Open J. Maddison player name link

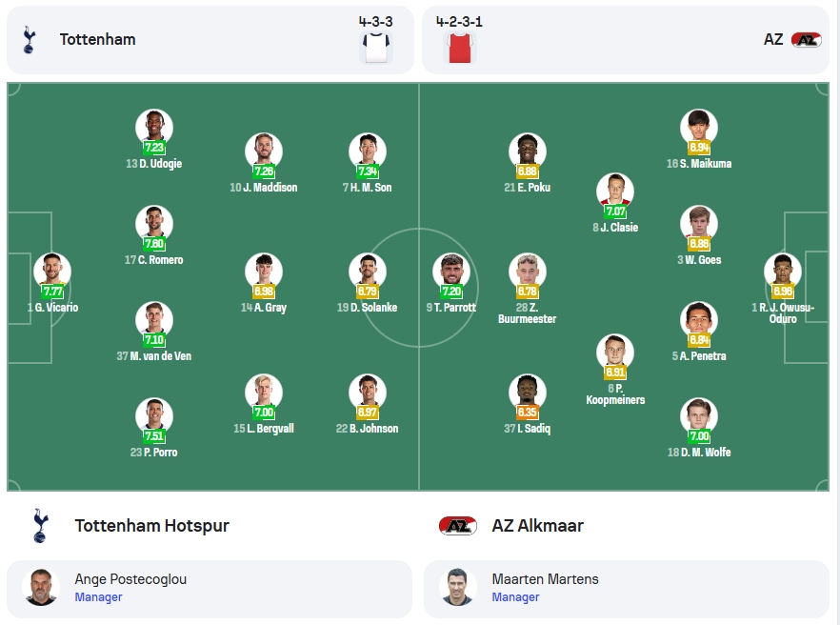(x=264, y=188)
